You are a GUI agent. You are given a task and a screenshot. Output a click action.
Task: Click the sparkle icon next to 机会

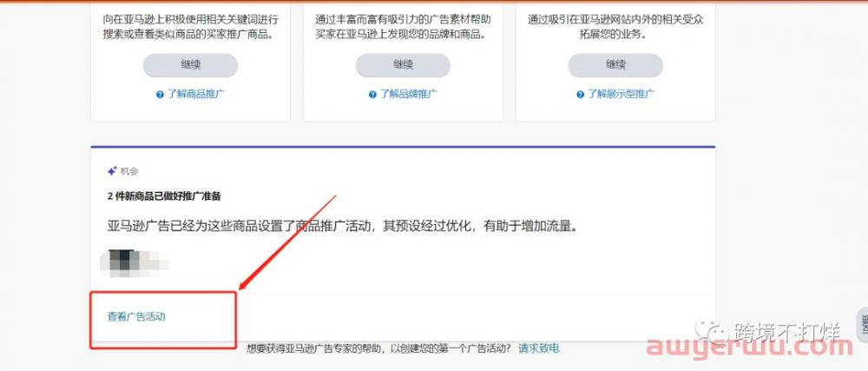pyautogui.click(x=112, y=172)
